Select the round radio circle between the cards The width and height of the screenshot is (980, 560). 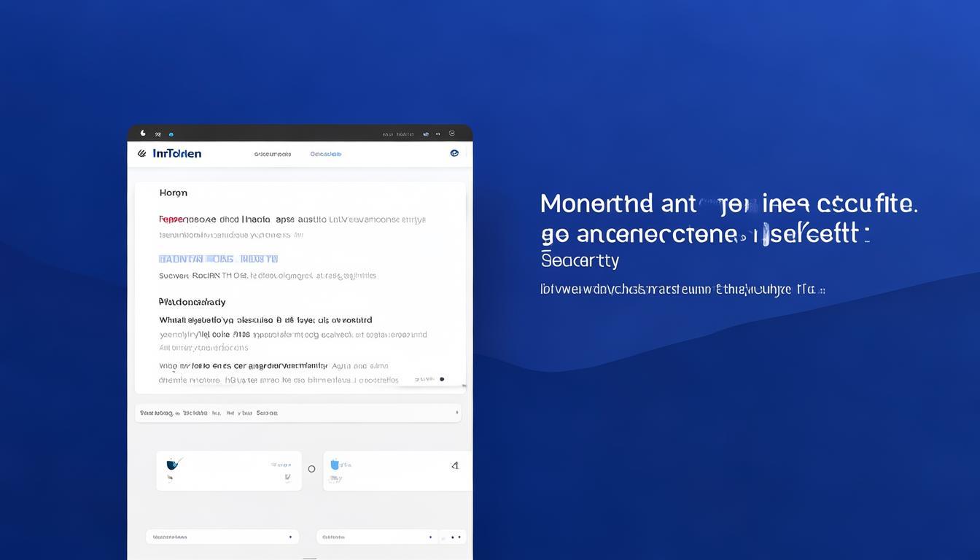point(311,469)
